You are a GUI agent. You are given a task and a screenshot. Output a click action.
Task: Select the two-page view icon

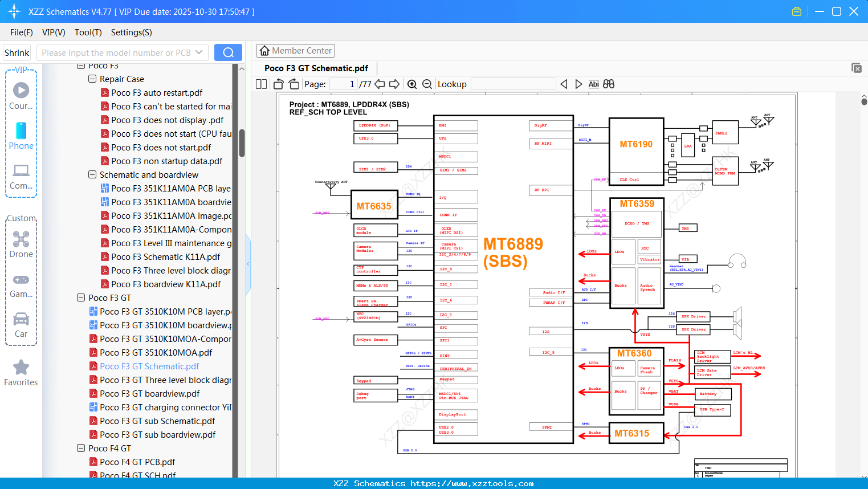[x=260, y=84]
